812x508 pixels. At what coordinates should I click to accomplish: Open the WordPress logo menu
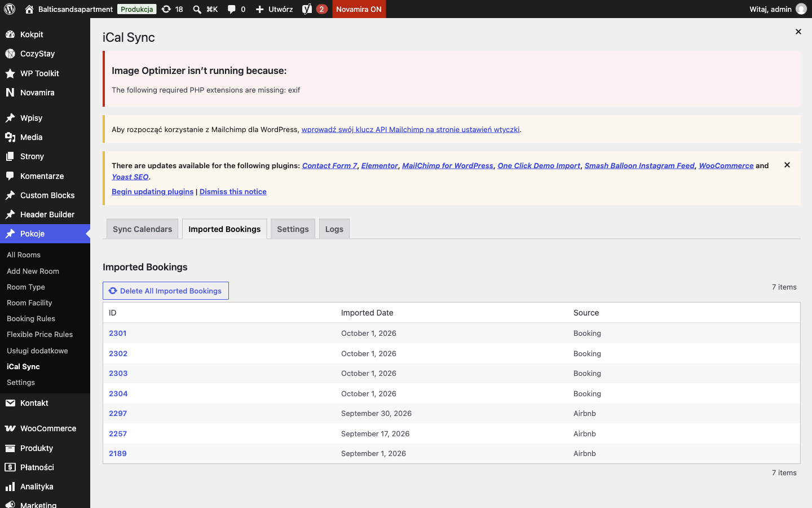click(x=10, y=9)
